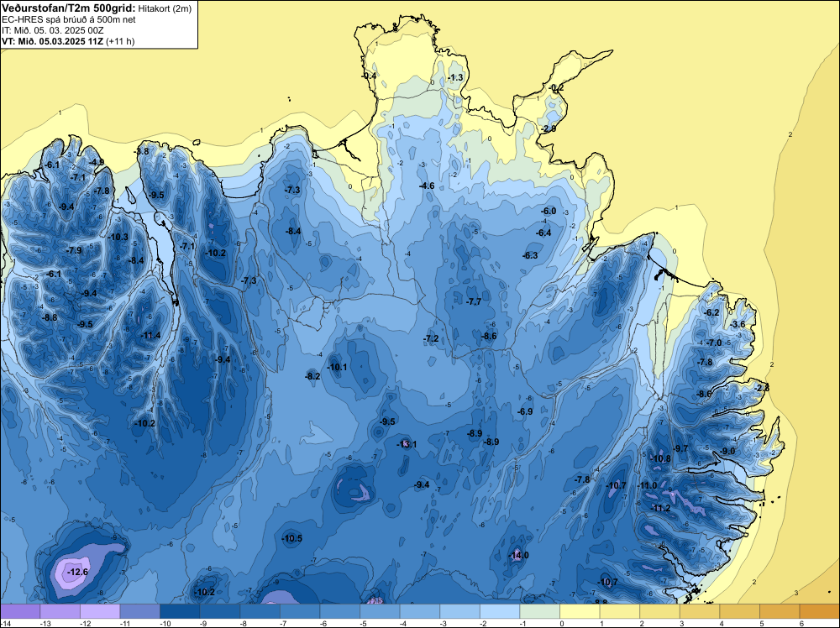Click the temperature value -6.4
This screenshot has width=840, height=628.
(543, 233)
